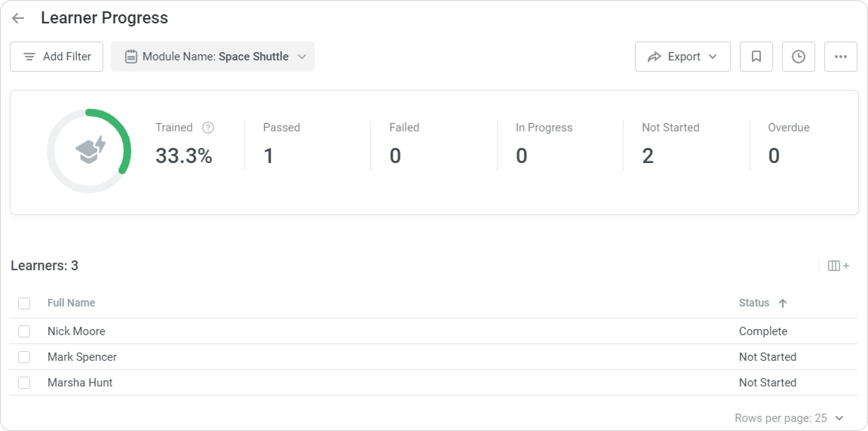This screenshot has width=868, height=431.
Task: Check the box for Marsha Hunt
Action: tap(24, 383)
